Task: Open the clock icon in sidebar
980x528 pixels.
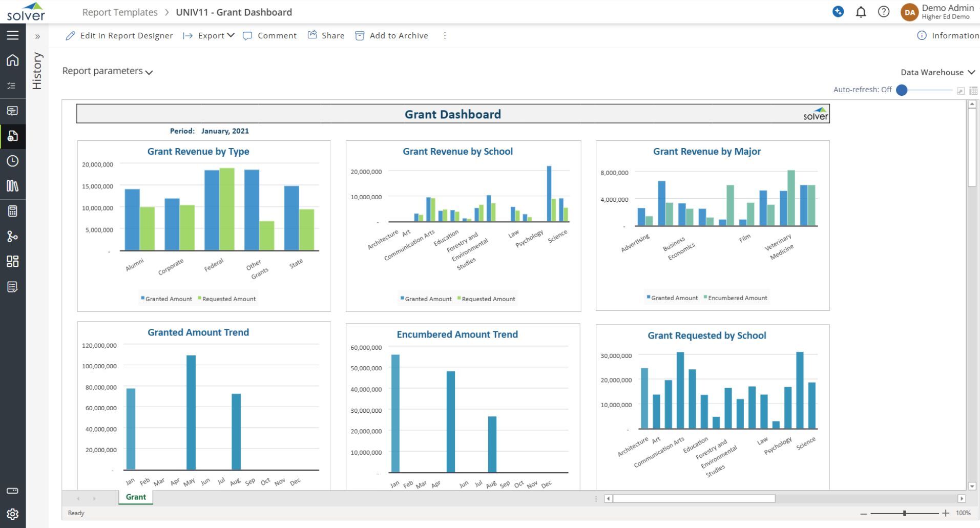Action: [13, 161]
